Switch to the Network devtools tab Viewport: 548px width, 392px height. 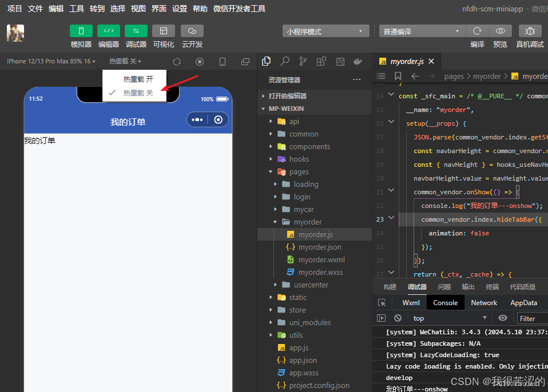(484, 303)
